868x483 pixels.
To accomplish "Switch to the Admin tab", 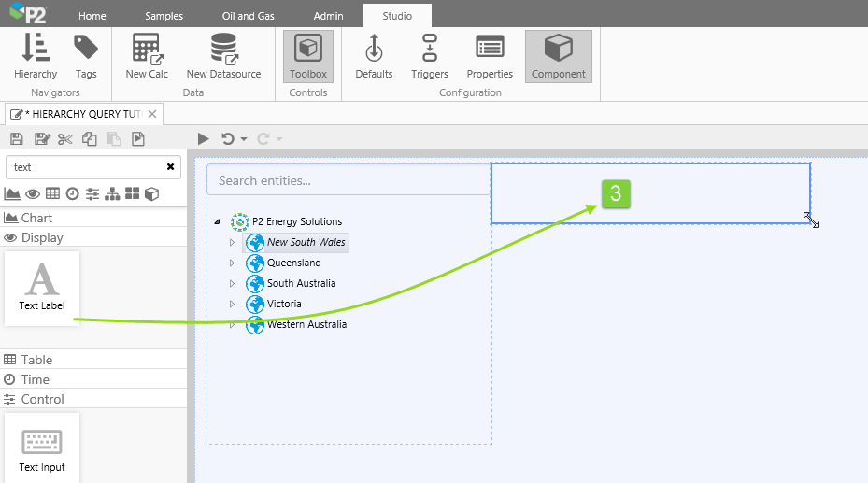I will [x=328, y=16].
